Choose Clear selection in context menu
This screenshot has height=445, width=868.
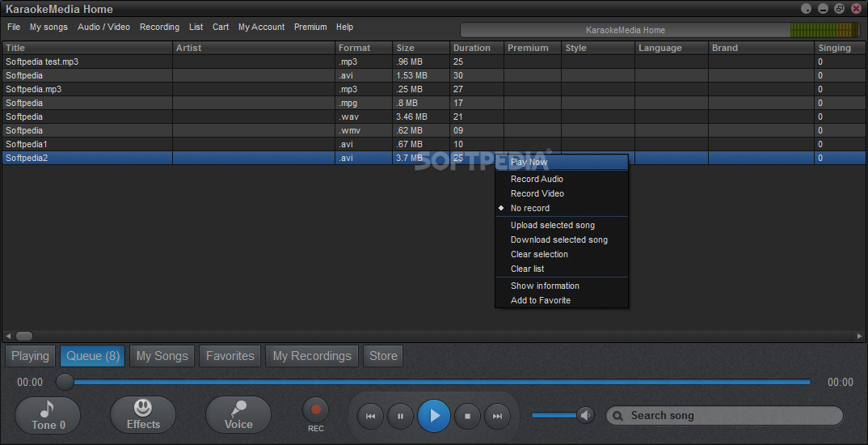(562, 254)
